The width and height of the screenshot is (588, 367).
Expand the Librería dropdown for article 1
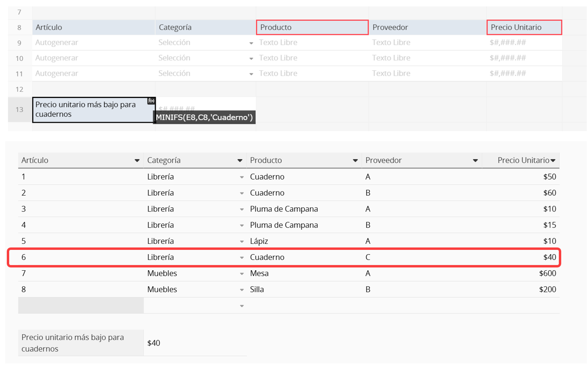242,177
